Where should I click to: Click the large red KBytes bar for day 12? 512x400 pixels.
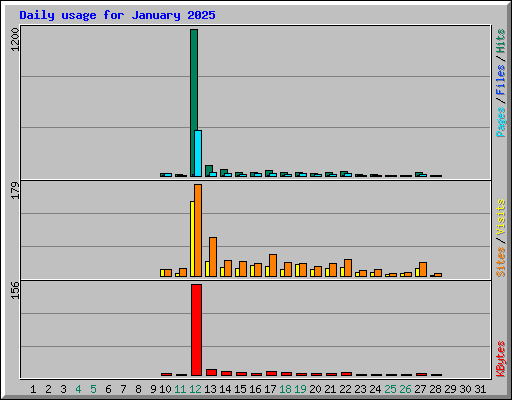click(196, 330)
